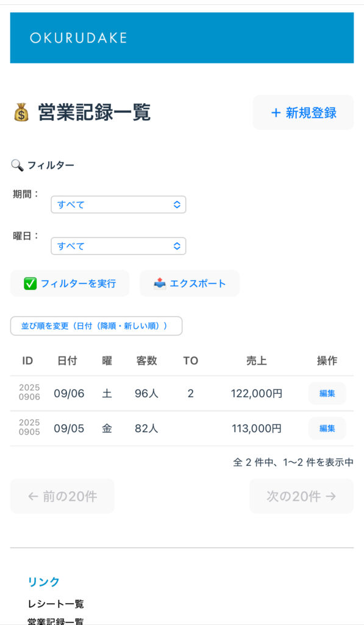This screenshot has height=625, width=364.
Task: Click the OKURUDAKE header logo
Action: click(79, 38)
